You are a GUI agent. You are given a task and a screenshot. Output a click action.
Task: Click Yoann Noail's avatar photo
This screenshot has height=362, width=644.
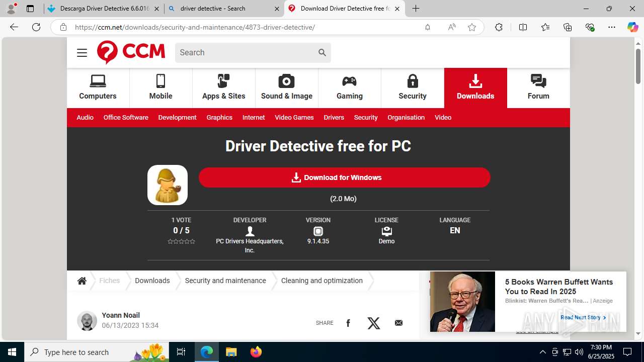(87, 321)
